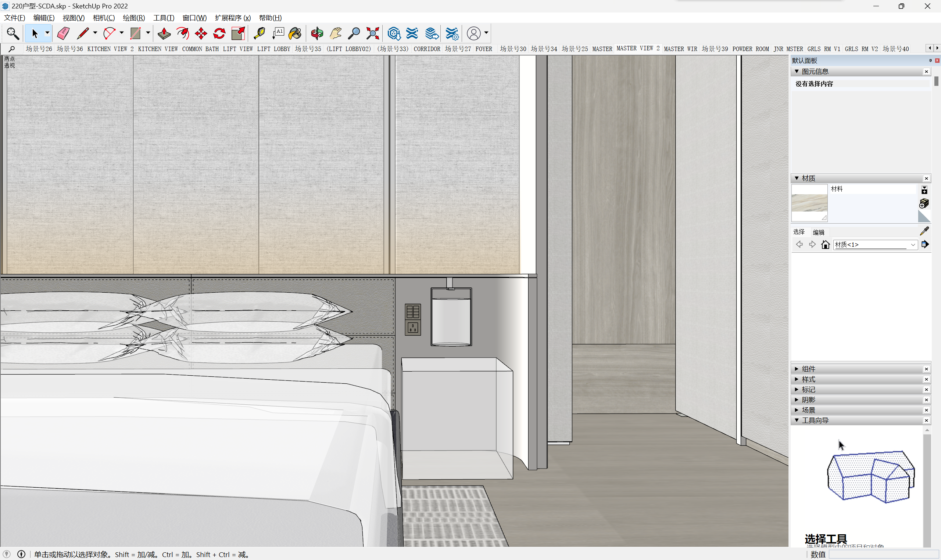Open the 相机(C) menu
The image size is (941, 560).
(x=104, y=18)
